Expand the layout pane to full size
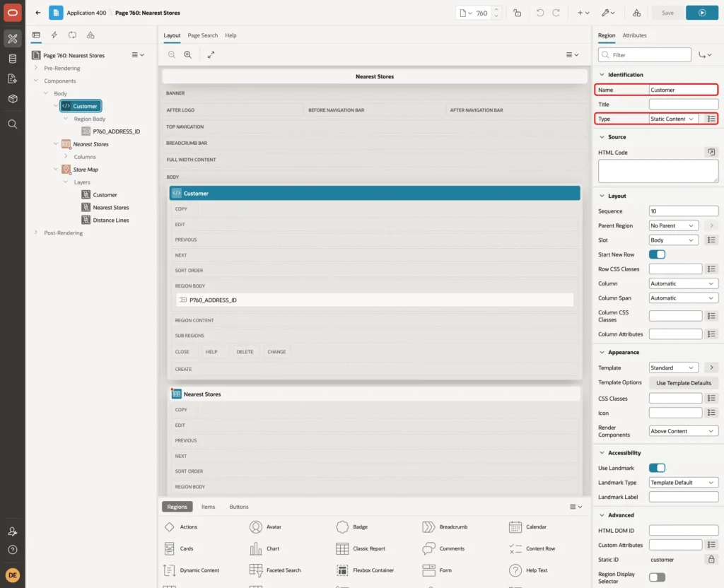 pos(211,54)
